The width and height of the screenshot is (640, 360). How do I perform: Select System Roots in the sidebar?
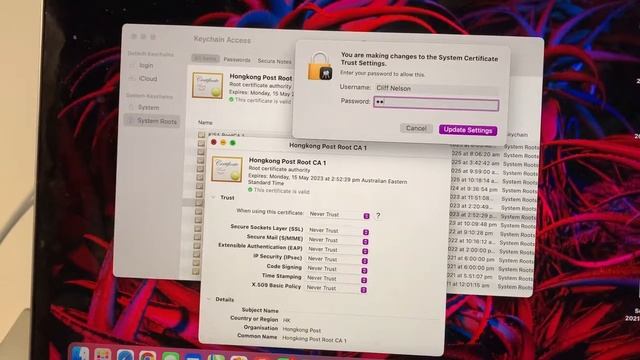(152, 121)
